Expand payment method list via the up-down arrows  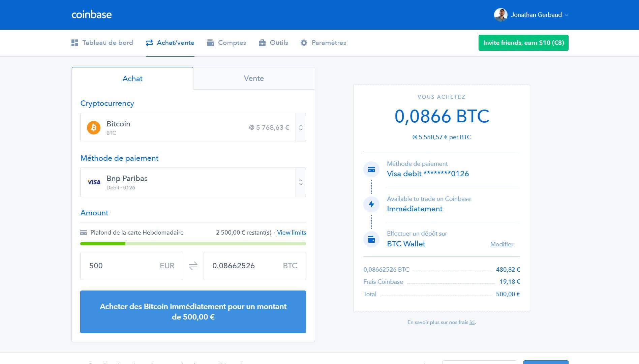(x=301, y=182)
